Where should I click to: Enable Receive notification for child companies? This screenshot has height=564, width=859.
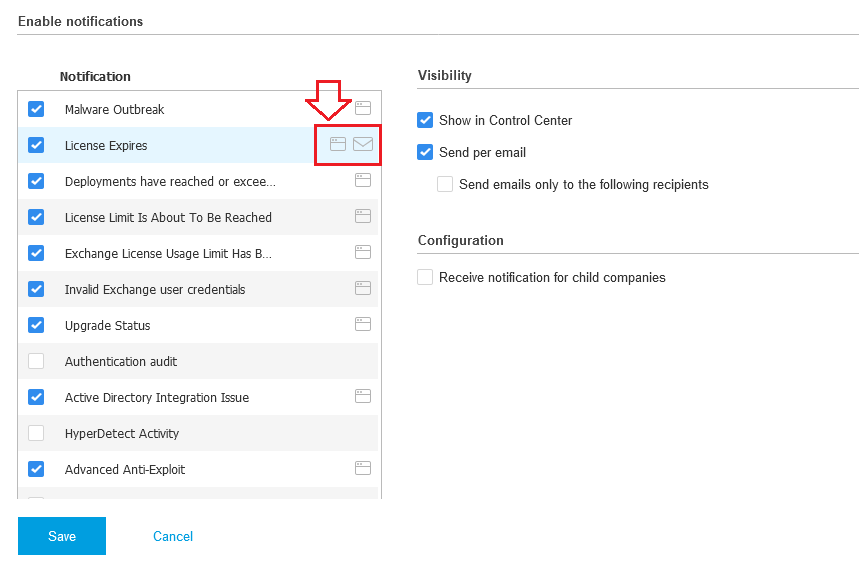pyautogui.click(x=425, y=277)
